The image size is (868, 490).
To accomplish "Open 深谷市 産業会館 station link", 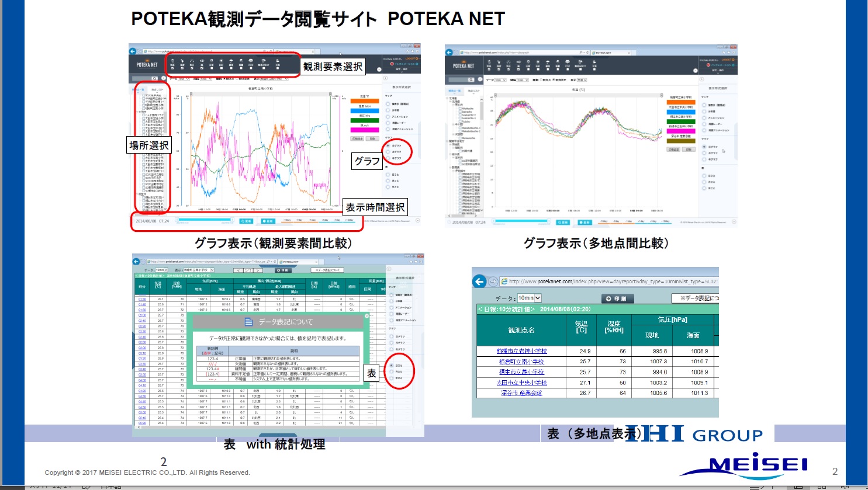I will 521,393.
